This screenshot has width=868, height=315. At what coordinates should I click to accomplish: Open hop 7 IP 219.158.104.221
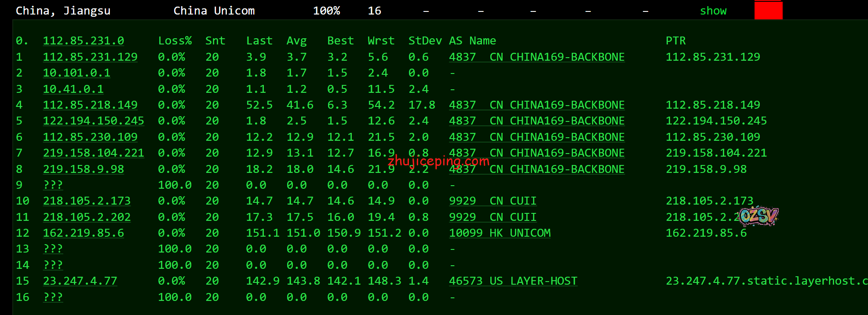(93, 153)
